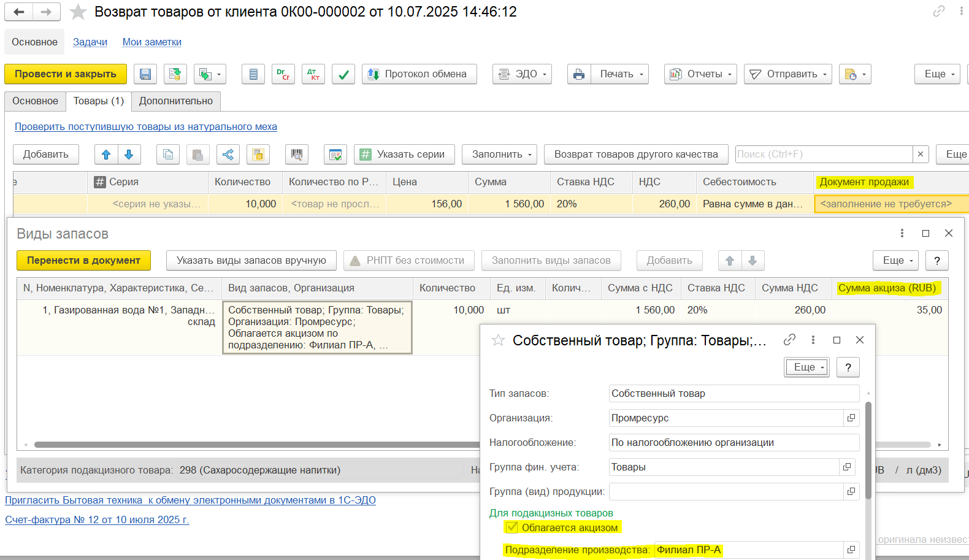
Task: Go back with the left arrow button
Action: pos(19,12)
